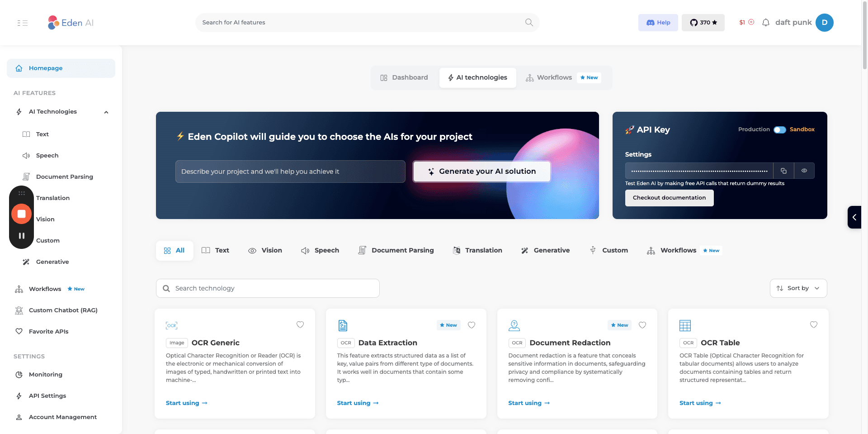Click Checkout documentation button

tap(669, 198)
